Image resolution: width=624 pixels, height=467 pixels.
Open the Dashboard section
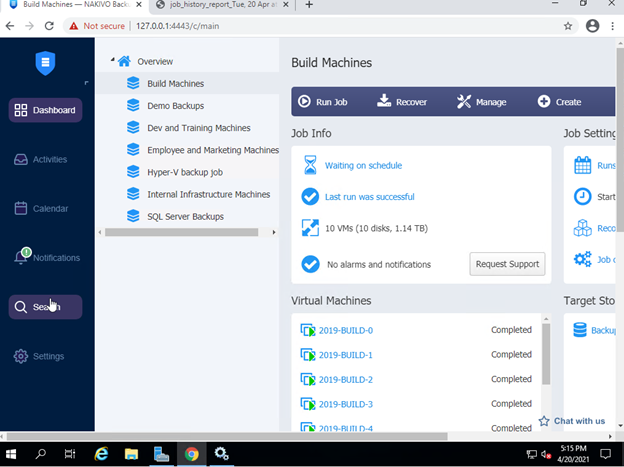[x=45, y=110]
